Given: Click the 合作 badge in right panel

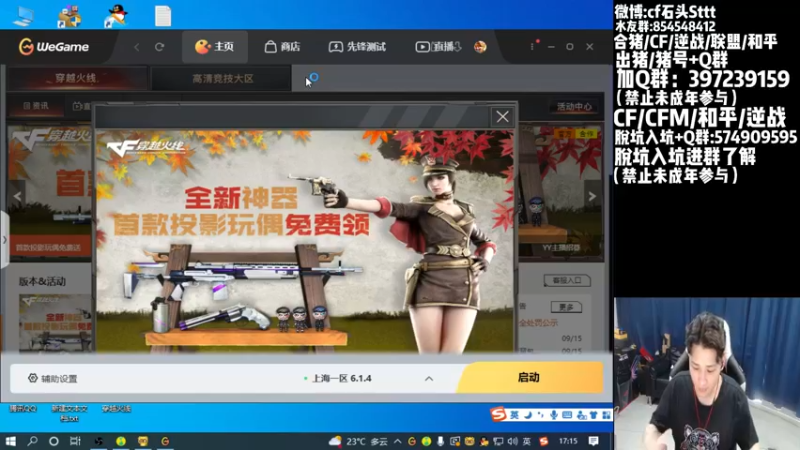Looking at the screenshot, I should coord(586,134).
